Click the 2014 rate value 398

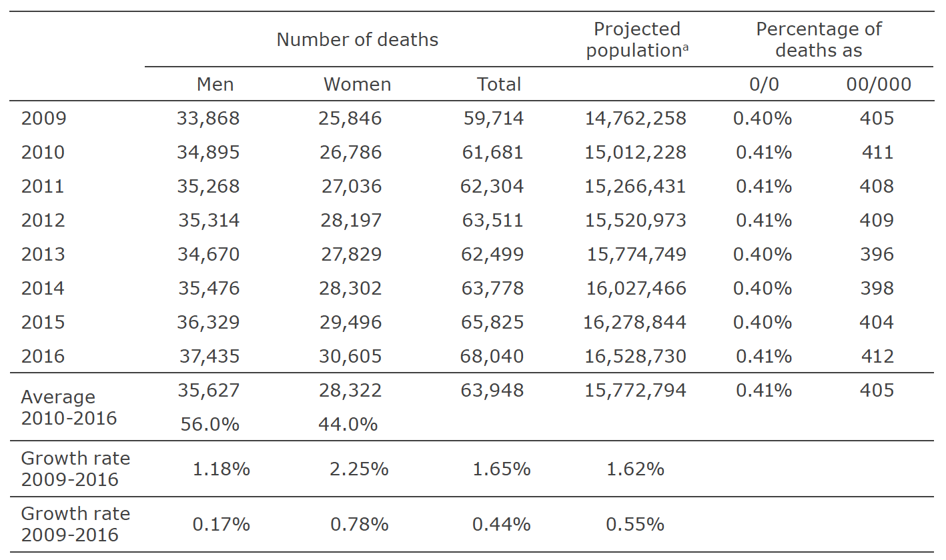click(877, 289)
